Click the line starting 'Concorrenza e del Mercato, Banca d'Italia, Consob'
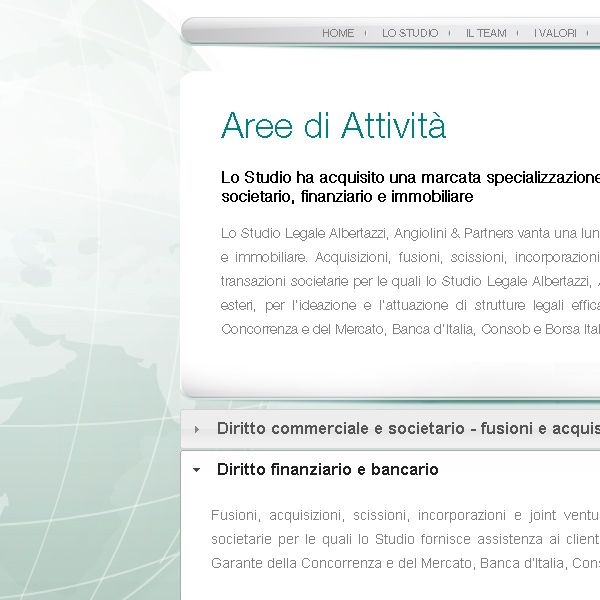 point(410,329)
